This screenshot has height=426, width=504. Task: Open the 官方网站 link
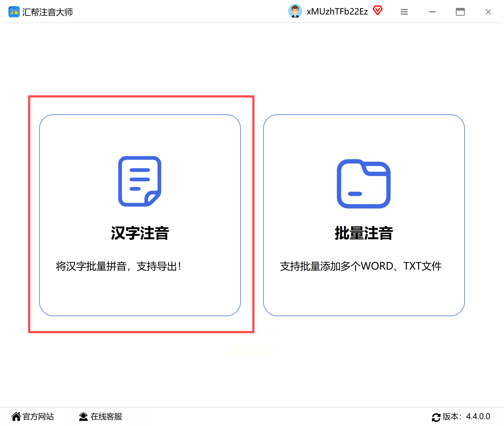tap(38, 416)
